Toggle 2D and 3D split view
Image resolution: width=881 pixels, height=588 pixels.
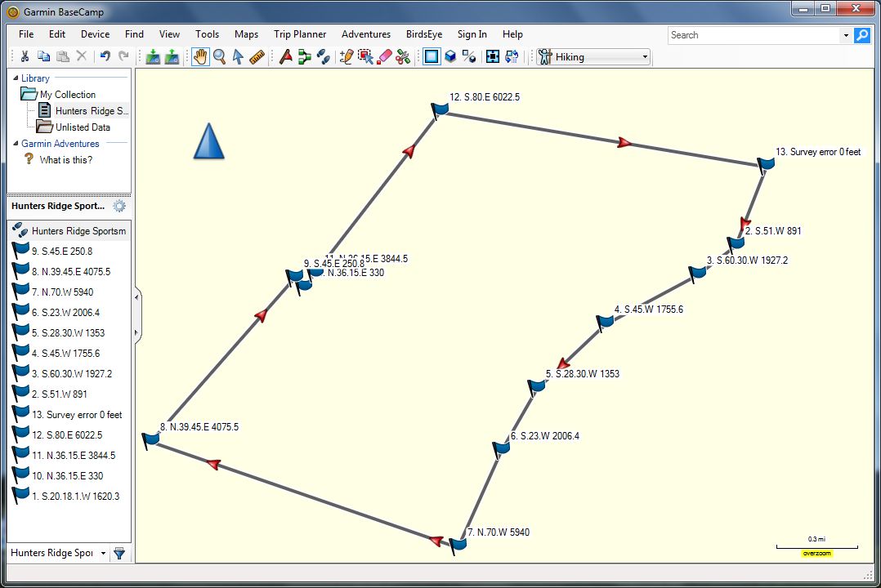[469, 56]
